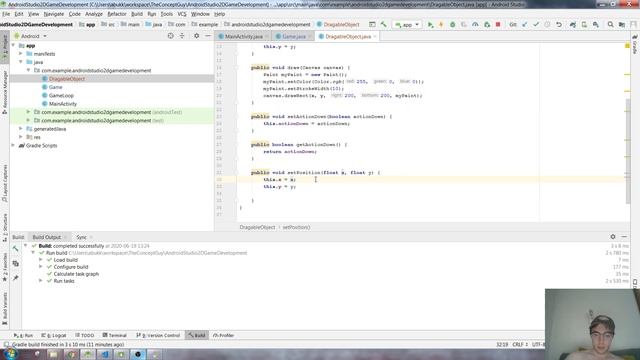The height and width of the screenshot is (360, 640).
Task: Select the Sync tab in Build panel
Action: tap(81, 237)
